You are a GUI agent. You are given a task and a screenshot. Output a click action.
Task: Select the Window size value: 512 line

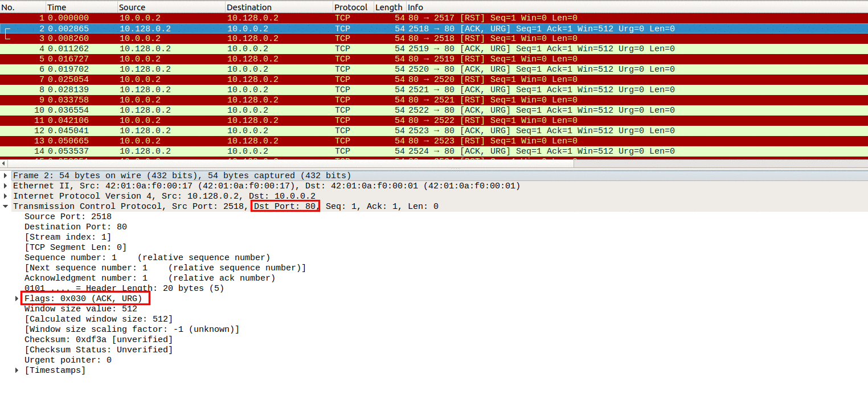[80, 309]
